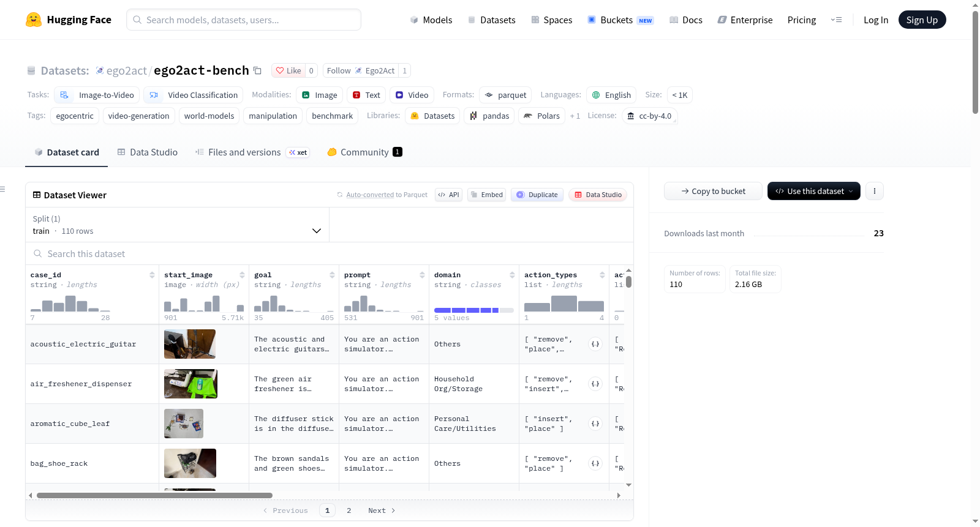Open the Split train dropdown
980x527 pixels.
pos(177,225)
